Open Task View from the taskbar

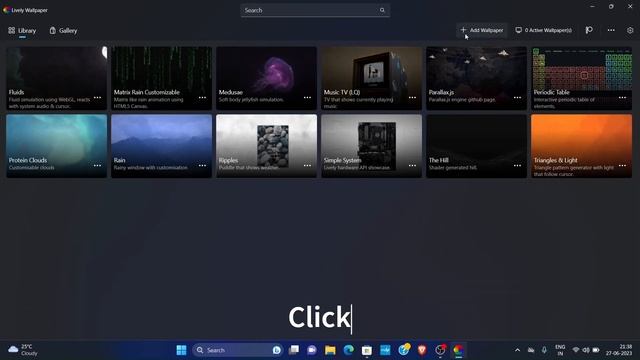coord(293,350)
